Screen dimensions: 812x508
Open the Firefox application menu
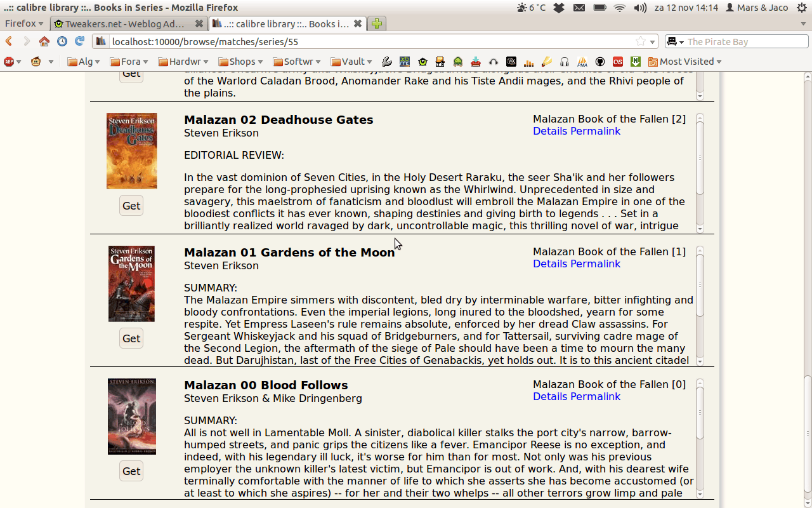point(24,23)
